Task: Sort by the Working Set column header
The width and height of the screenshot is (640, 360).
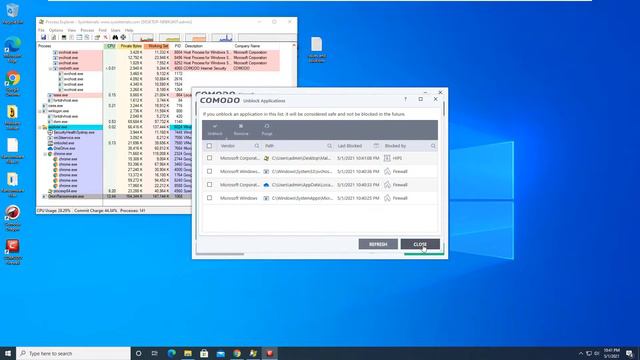Action: (157, 46)
